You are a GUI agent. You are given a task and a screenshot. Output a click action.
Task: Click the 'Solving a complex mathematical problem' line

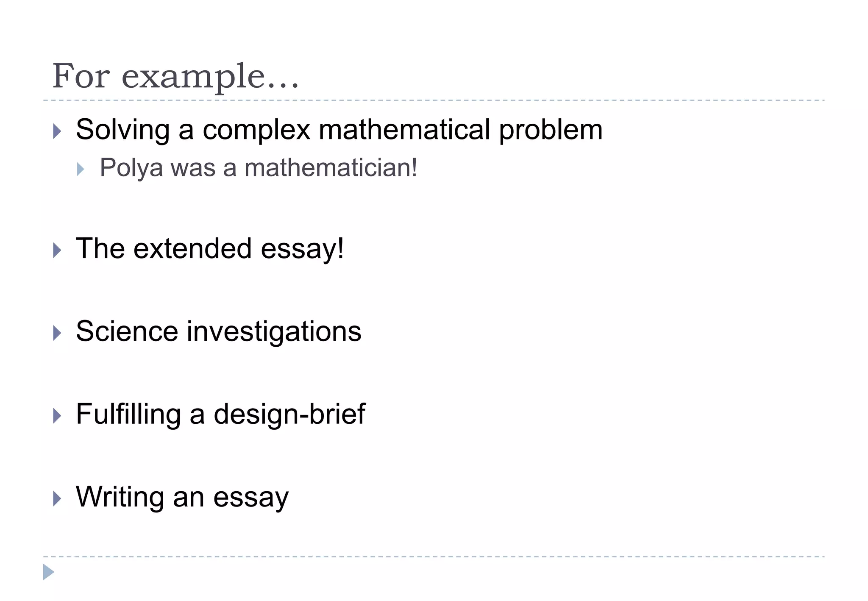339,130
